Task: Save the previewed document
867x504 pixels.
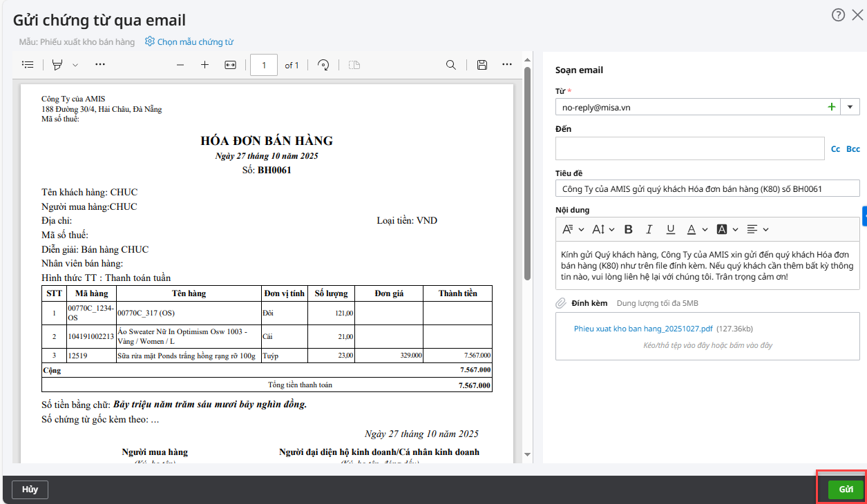Action: (482, 65)
